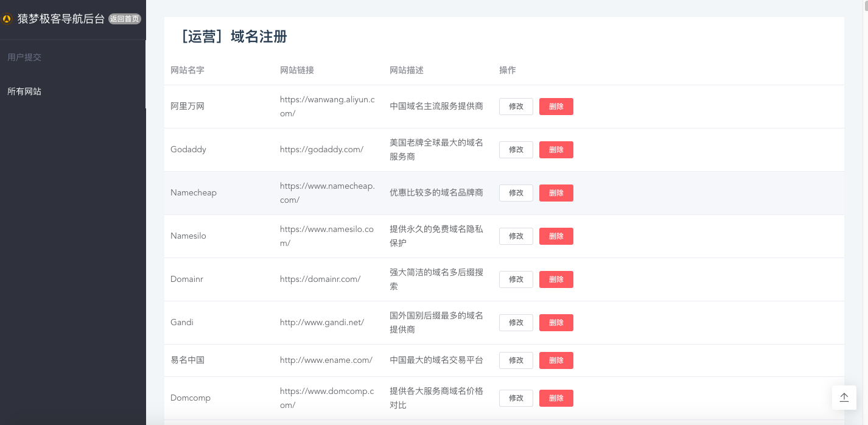868x425 pixels.
Task: Click 删除 for Domainr
Action: 556,279
